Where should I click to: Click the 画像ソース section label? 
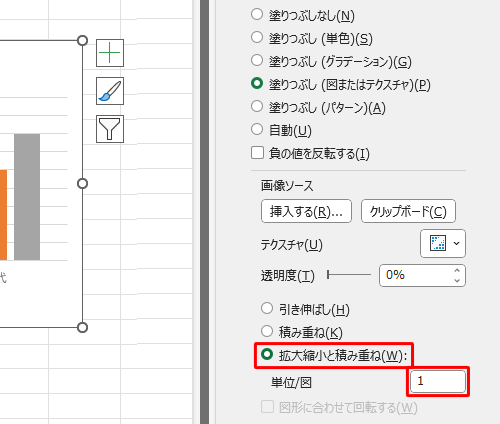[287, 186]
